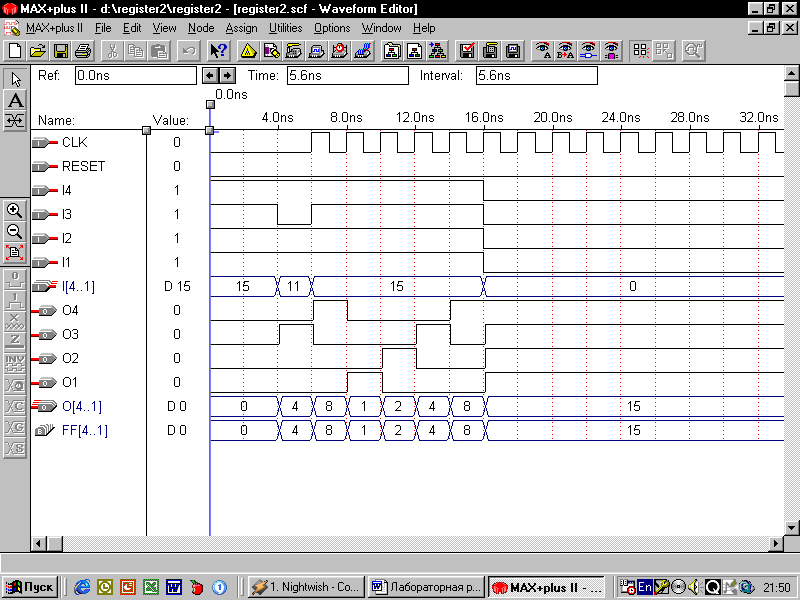The width and height of the screenshot is (800, 600).
Task: Click the Ref time input field
Action: point(135,75)
